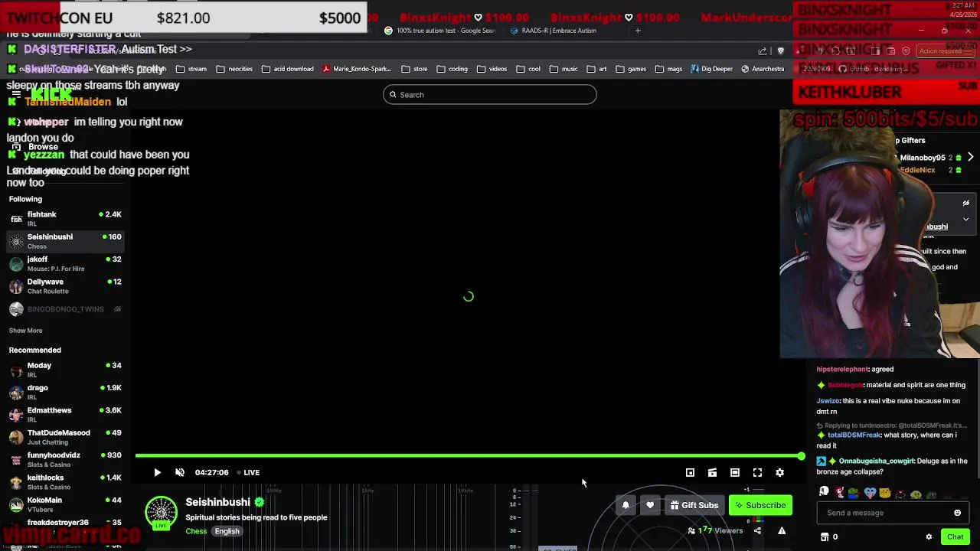Click ThatDudeMasood avatar icon

click(x=16, y=438)
